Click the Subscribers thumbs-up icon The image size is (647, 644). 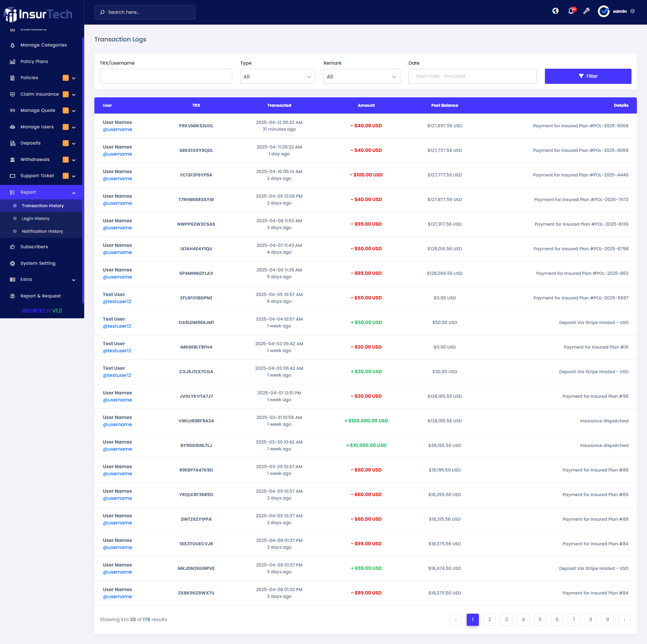12,247
